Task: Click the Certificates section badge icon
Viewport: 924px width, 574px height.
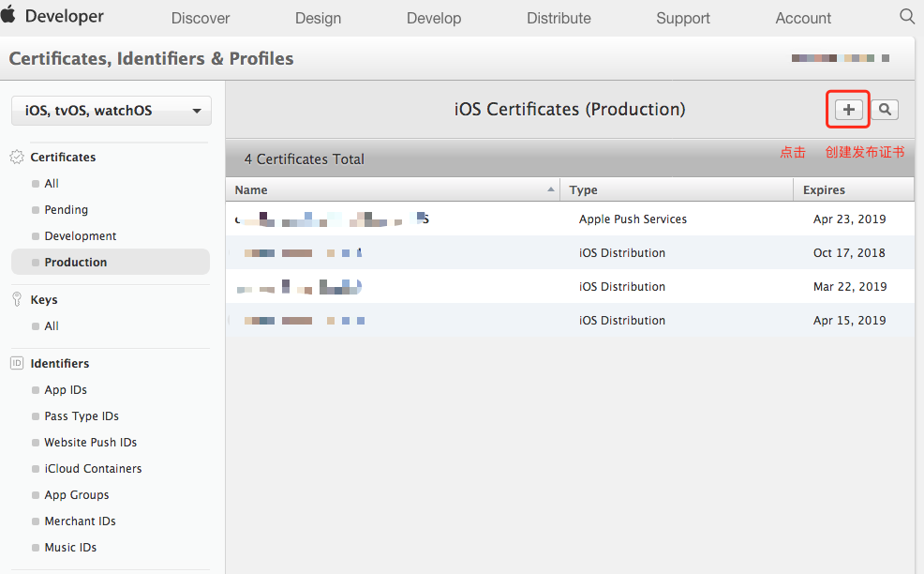Action: point(17,157)
